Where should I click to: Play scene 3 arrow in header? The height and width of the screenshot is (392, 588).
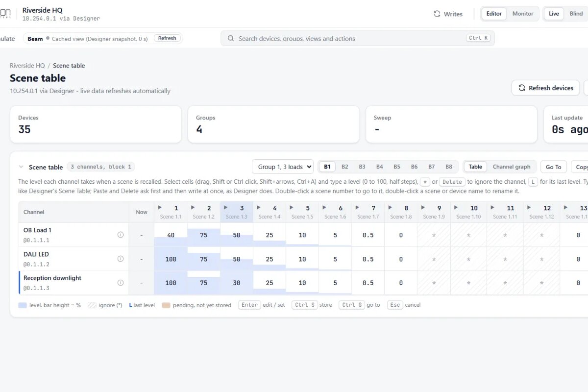[226, 208]
